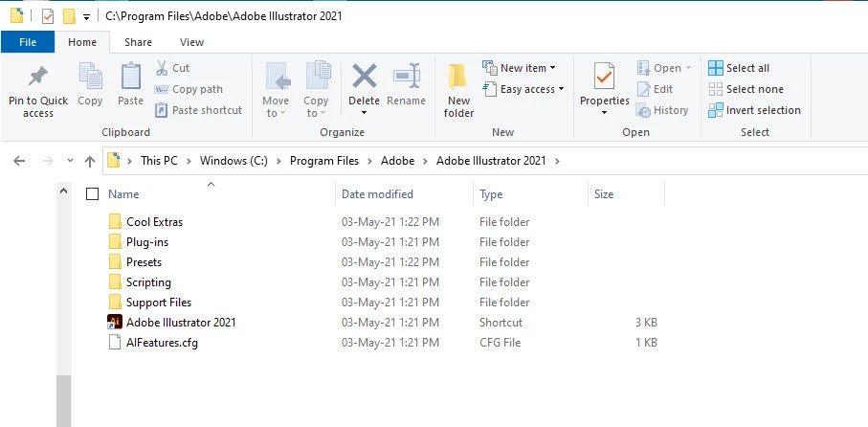
Task: Click the 3 KB size cell
Action: coord(646,323)
